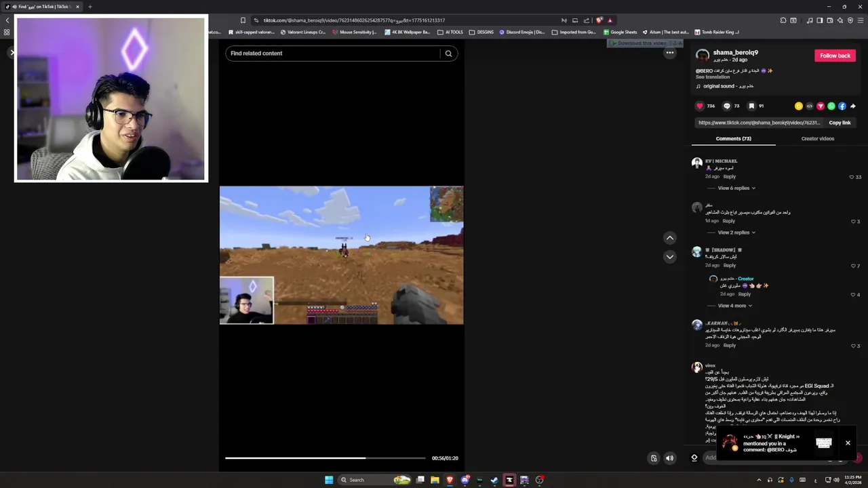Open Windows Start menu
This screenshot has height=488, width=868.
pyautogui.click(x=329, y=480)
